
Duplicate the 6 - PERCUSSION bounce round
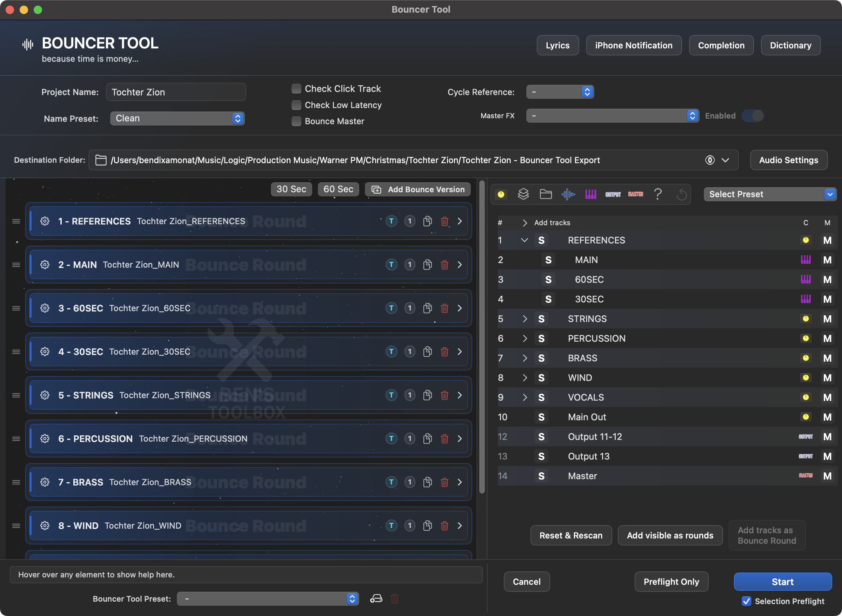click(427, 438)
